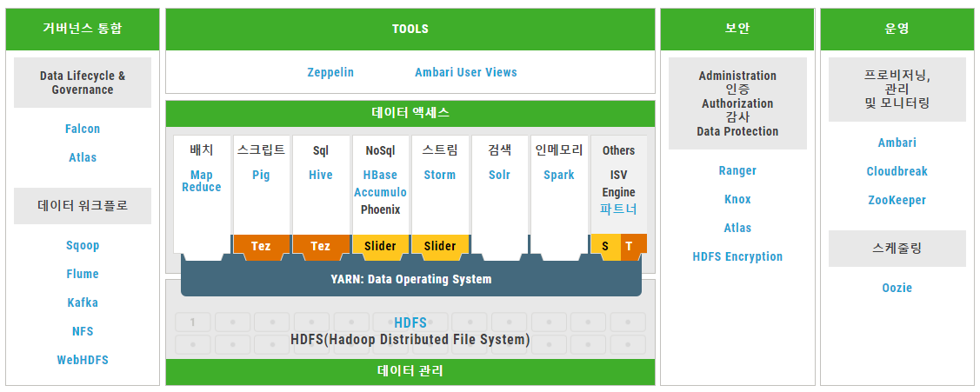Click the 프로비저닝, 관리 및 모니터링 box
The image size is (980, 392).
[897, 90]
